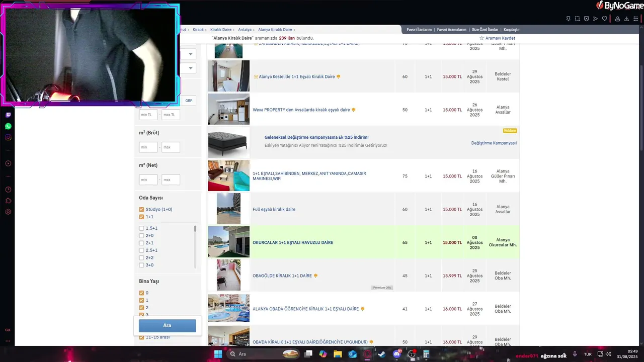Open Discord from the taskbar
644x362 pixels.
(x=397, y=354)
